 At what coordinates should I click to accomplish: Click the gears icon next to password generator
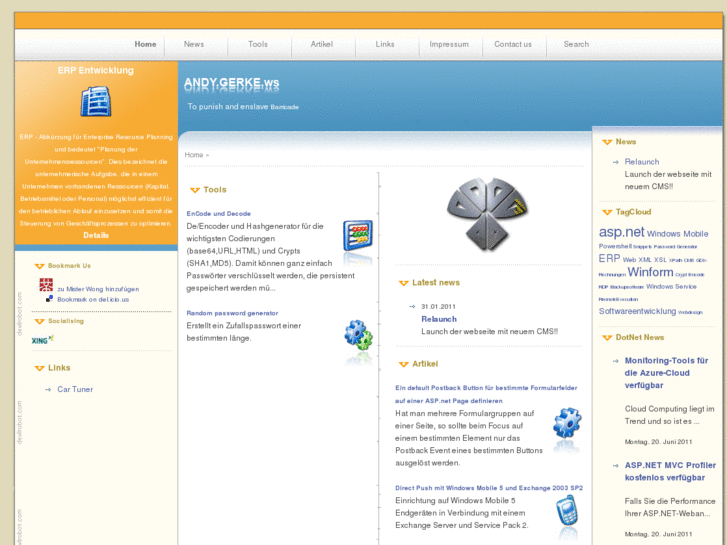[x=358, y=334]
